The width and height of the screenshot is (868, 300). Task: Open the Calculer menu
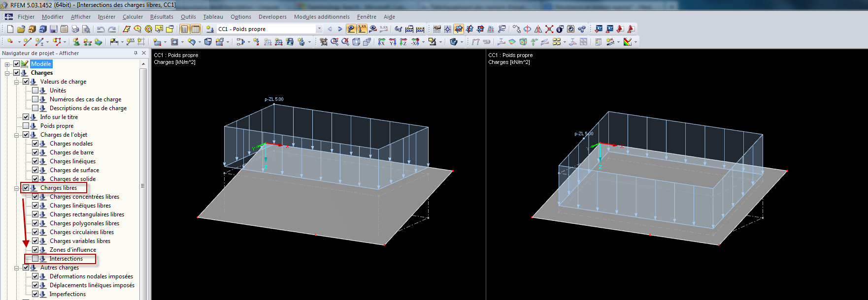click(x=133, y=17)
